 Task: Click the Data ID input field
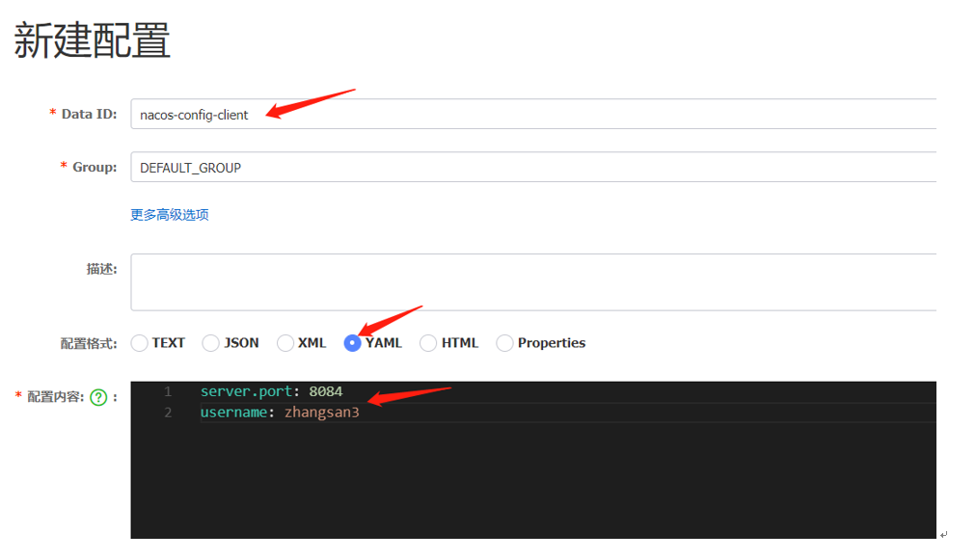533,114
